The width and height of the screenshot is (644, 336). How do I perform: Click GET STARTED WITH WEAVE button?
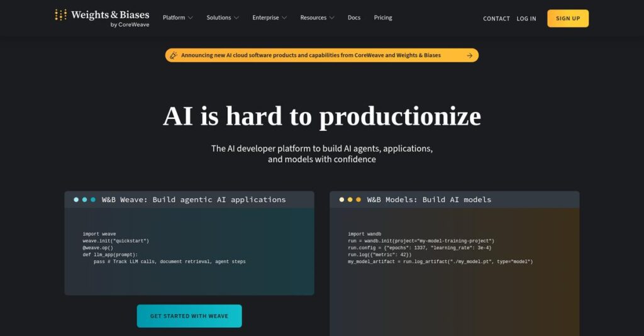(x=189, y=316)
